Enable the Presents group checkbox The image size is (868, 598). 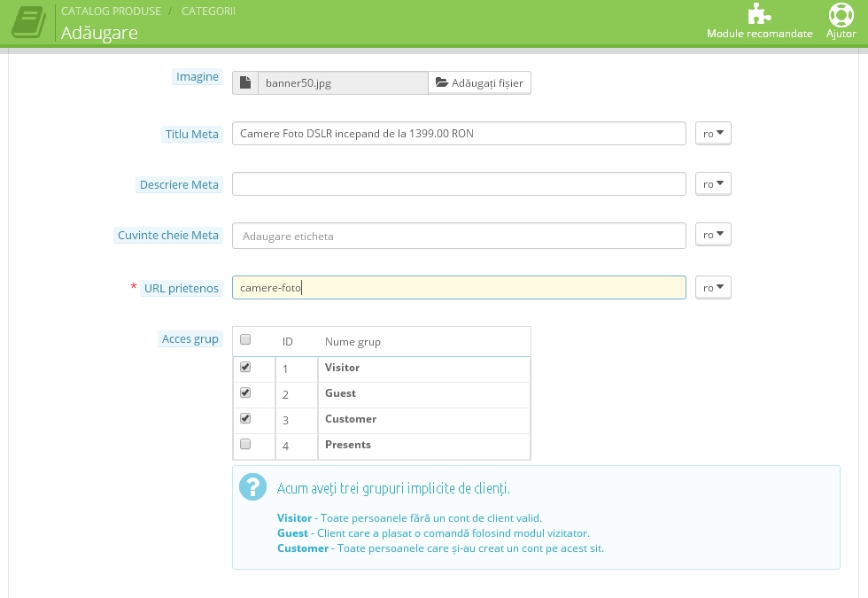click(x=245, y=444)
